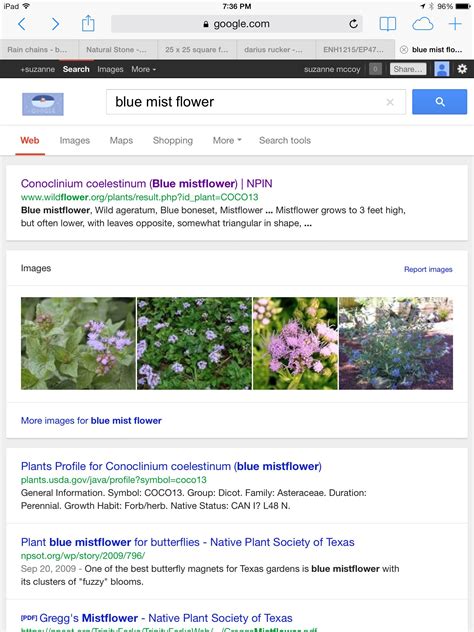
Task: Tap Safari's back arrow
Action: (x=22, y=24)
